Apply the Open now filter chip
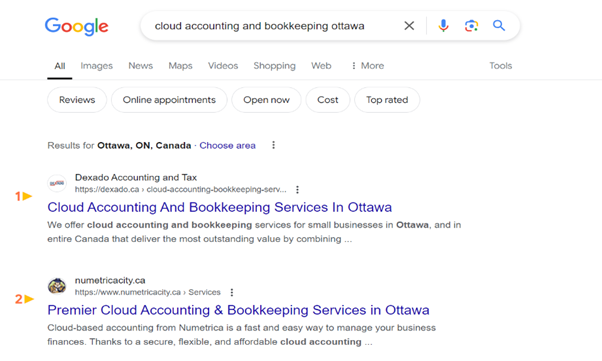 (266, 100)
